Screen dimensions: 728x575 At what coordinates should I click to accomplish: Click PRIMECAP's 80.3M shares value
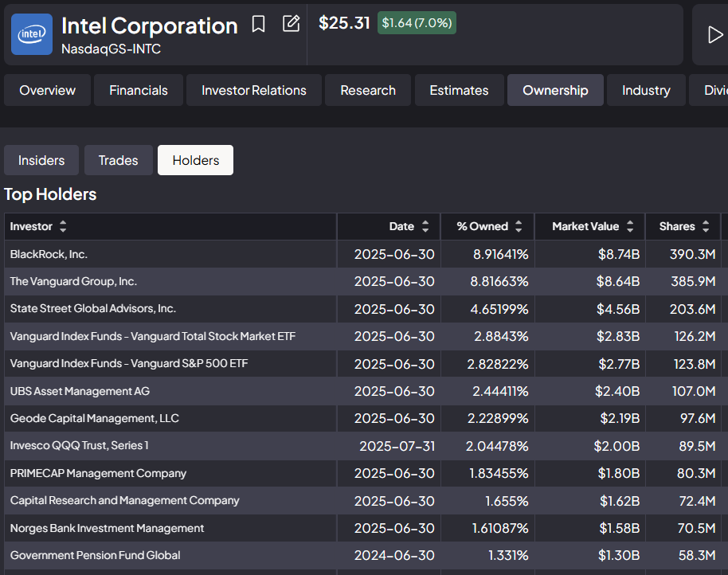click(x=696, y=473)
